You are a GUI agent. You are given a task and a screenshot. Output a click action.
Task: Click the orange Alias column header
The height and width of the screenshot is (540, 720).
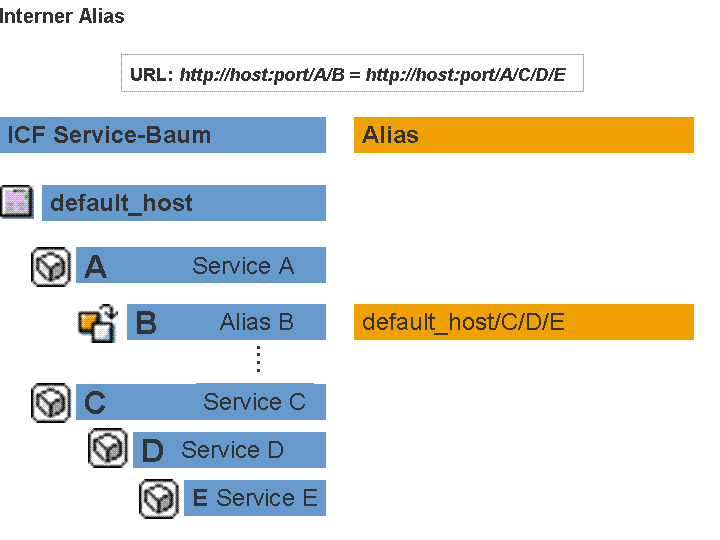pyautogui.click(x=524, y=135)
